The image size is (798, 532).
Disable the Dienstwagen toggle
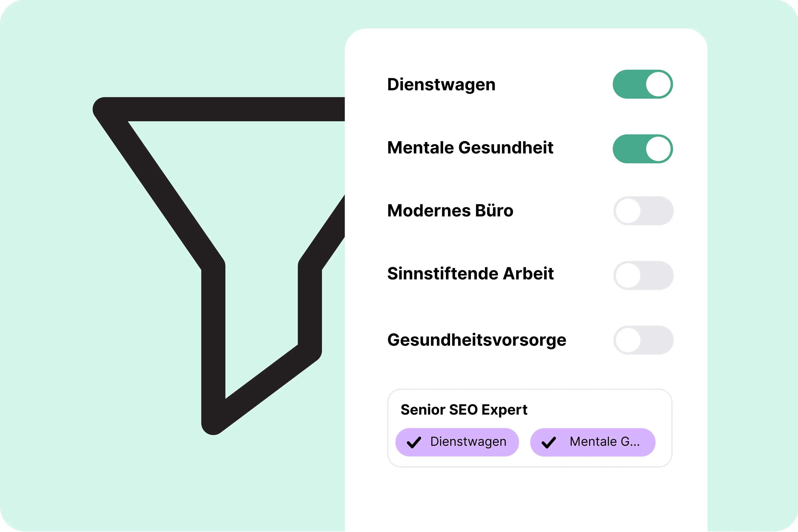tap(643, 84)
